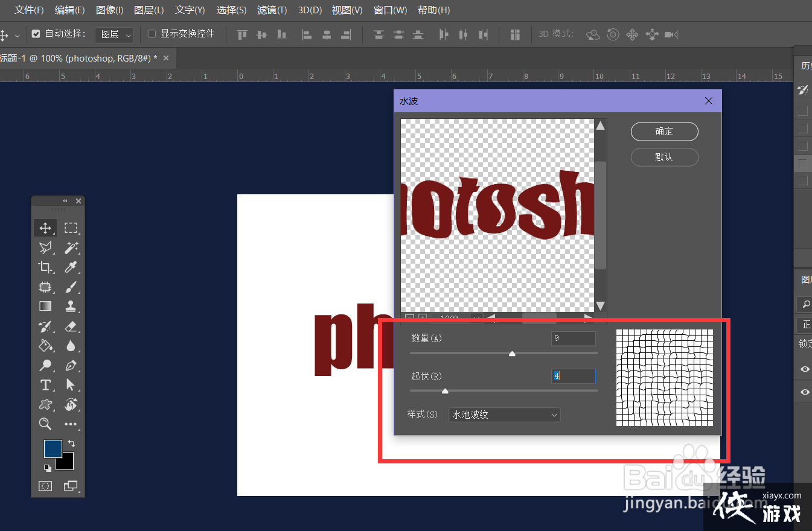Click align top edges icon in options bar
Viewport: 812px width, 531px height.
tap(243, 34)
